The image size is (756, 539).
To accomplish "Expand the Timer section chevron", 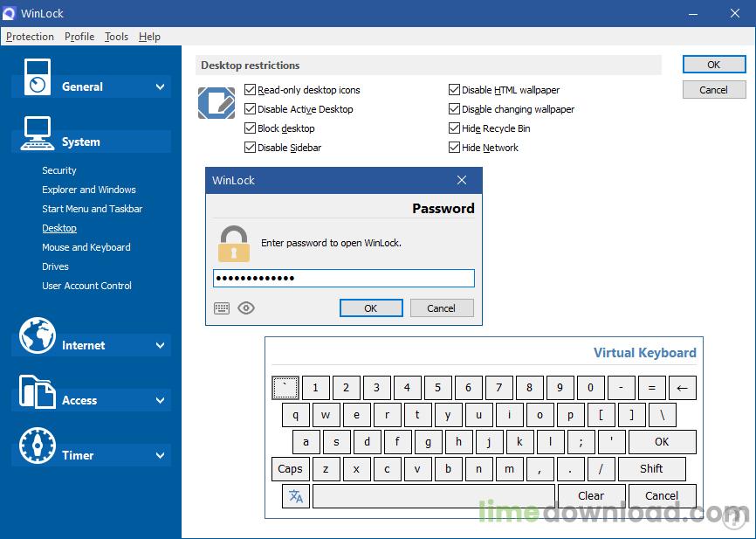I will tap(160, 455).
